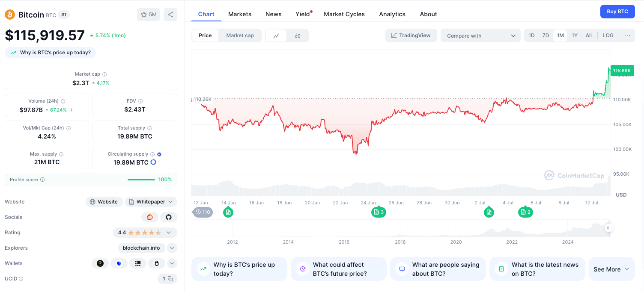Viewport: 644px width, 292px height.
Task: Switch chart to candlestick view
Action: pyautogui.click(x=298, y=35)
